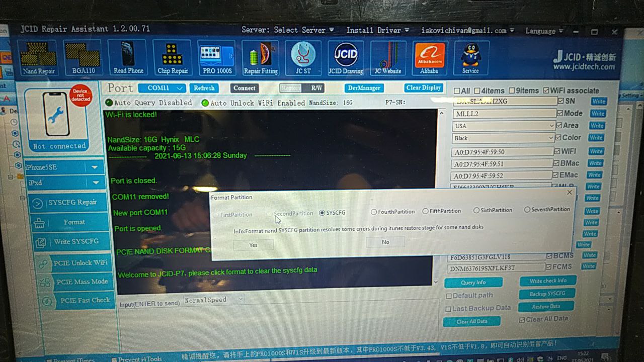Switch to Restore mode
This screenshot has width=644, height=362.
[x=291, y=88]
